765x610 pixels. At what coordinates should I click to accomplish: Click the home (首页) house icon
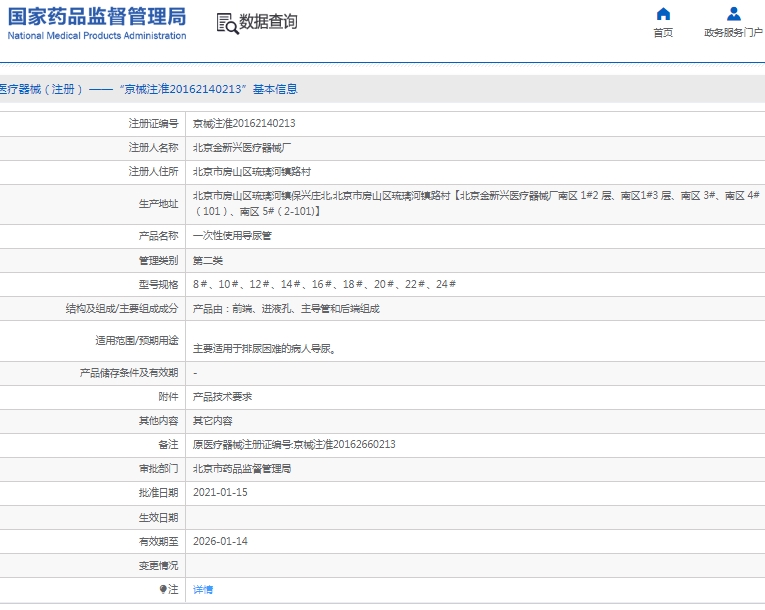pos(663,14)
